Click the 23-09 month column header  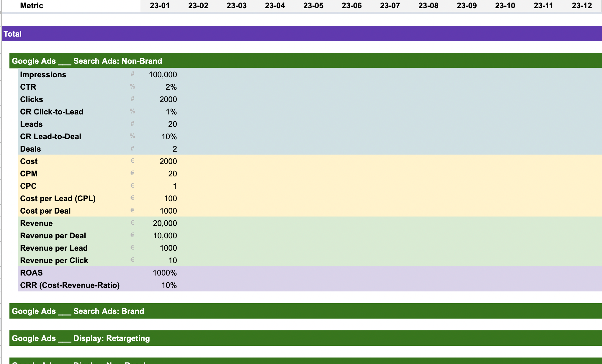pyautogui.click(x=467, y=6)
